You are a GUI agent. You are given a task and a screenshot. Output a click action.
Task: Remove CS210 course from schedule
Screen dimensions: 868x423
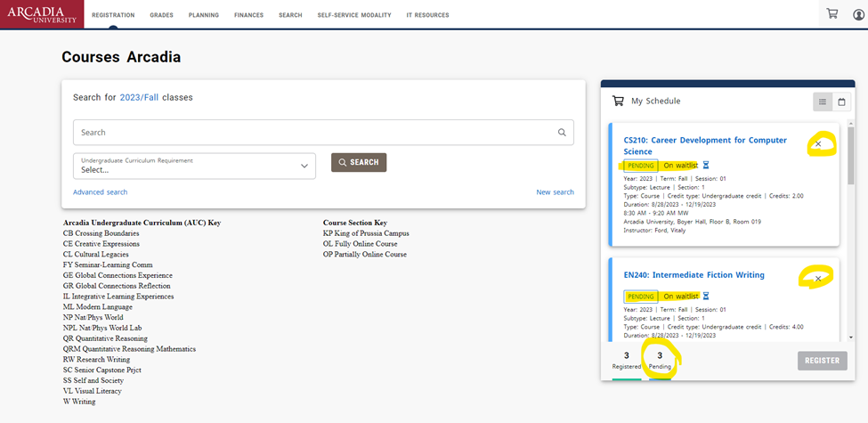click(x=818, y=144)
